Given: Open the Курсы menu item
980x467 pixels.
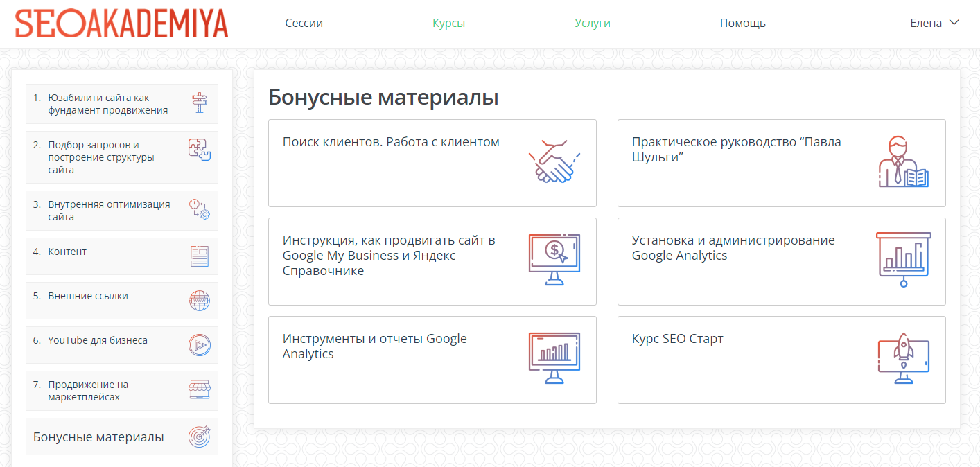Looking at the screenshot, I should [449, 23].
